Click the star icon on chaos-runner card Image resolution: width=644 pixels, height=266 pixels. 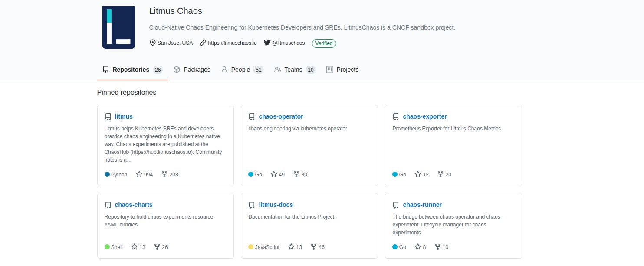click(418, 247)
